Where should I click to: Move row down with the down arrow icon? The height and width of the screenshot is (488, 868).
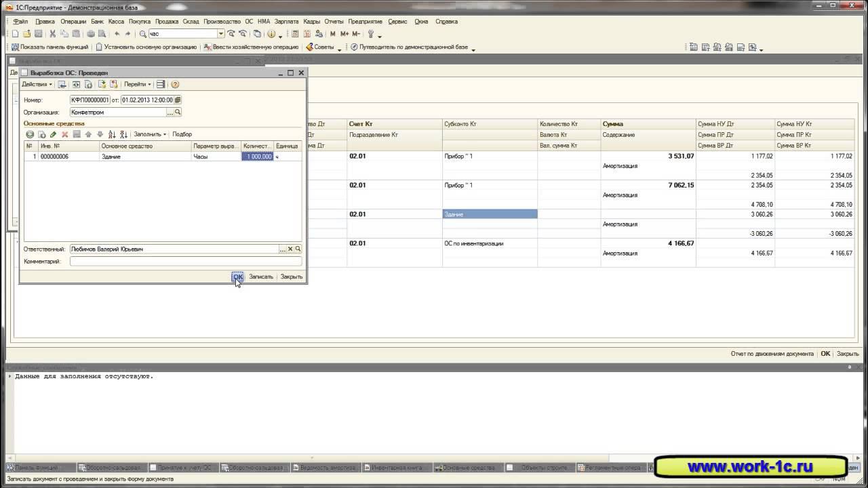(100, 134)
